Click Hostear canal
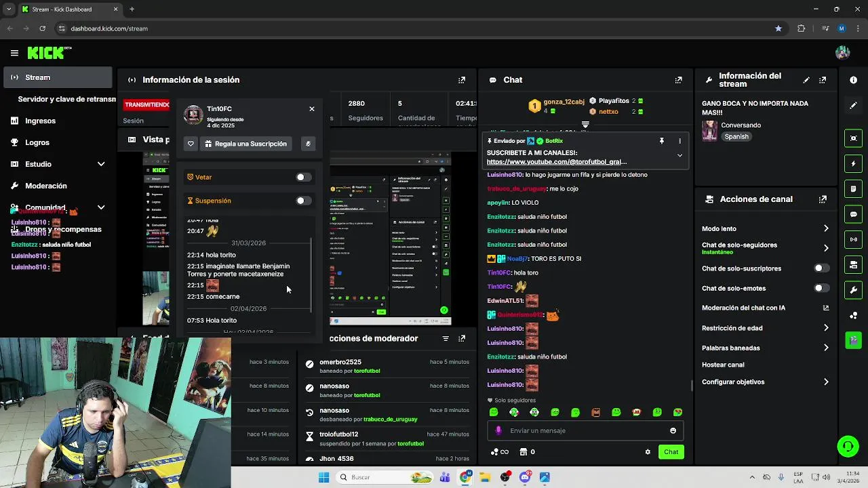Screen dimensions: 868x488 click(x=723, y=365)
